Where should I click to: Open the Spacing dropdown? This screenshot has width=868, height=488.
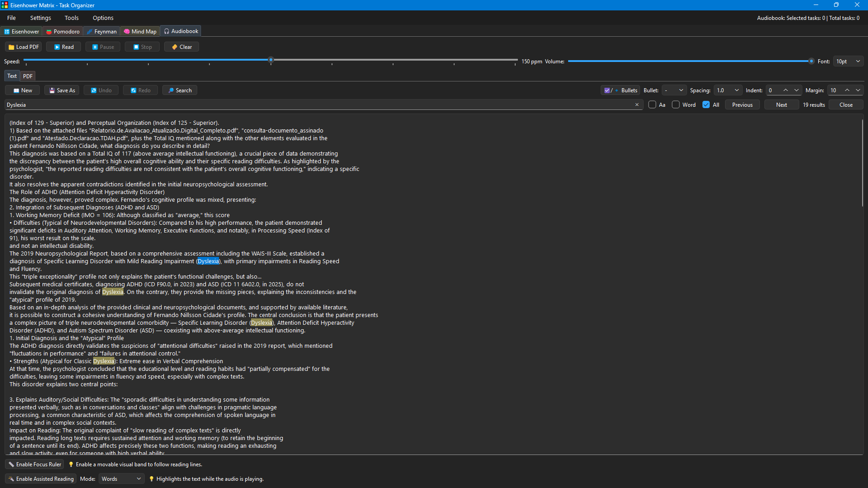pyautogui.click(x=728, y=90)
